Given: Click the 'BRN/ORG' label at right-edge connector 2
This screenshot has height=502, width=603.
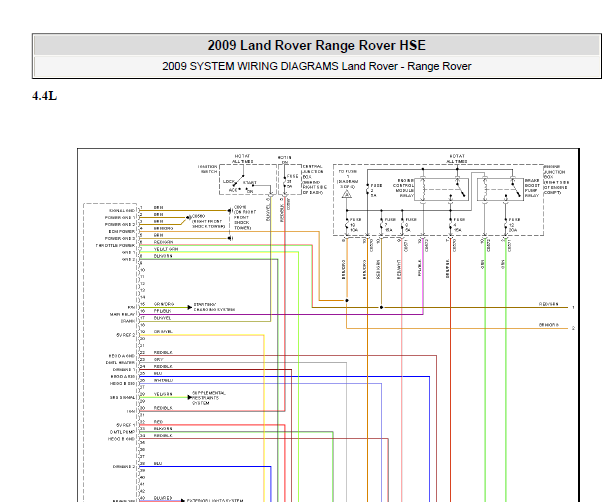Looking at the screenshot, I should pyautogui.click(x=548, y=325).
